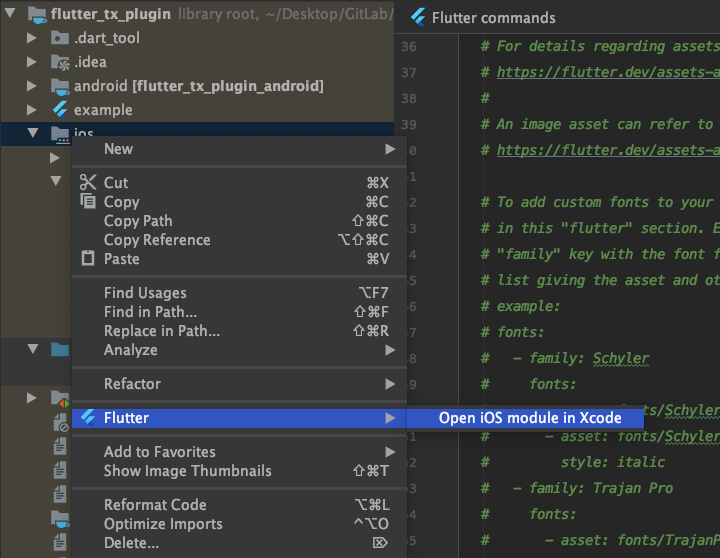Image resolution: width=720 pixels, height=558 pixels.
Task: Expand the .dart_tool folder
Action: pos(31,38)
